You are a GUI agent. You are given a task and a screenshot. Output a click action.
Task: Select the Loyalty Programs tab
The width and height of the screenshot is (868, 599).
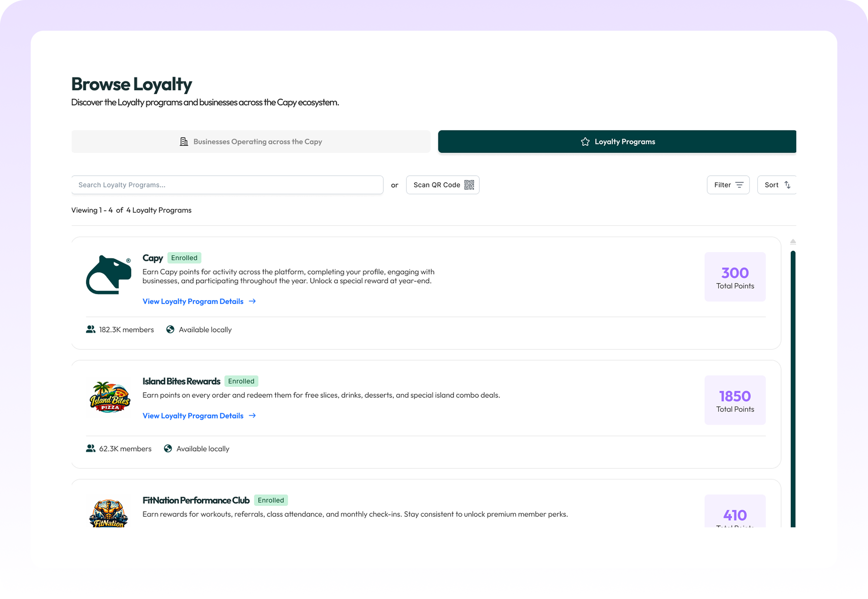click(x=616, y=141)
